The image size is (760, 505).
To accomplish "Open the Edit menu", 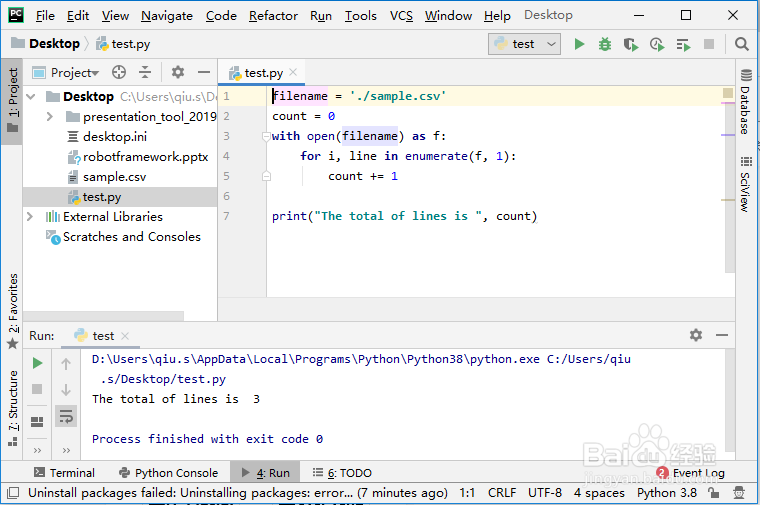I will tap(78, 16).
